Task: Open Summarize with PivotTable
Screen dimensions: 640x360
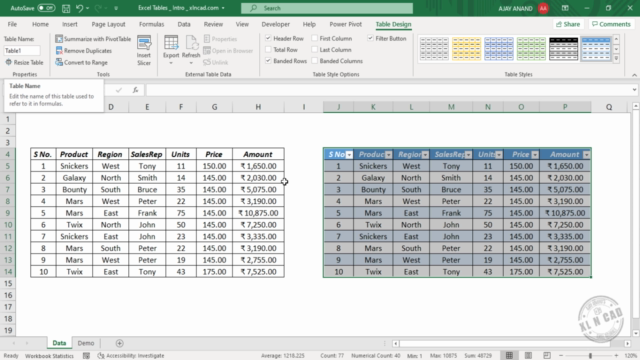Action: (x=93, y=39)
